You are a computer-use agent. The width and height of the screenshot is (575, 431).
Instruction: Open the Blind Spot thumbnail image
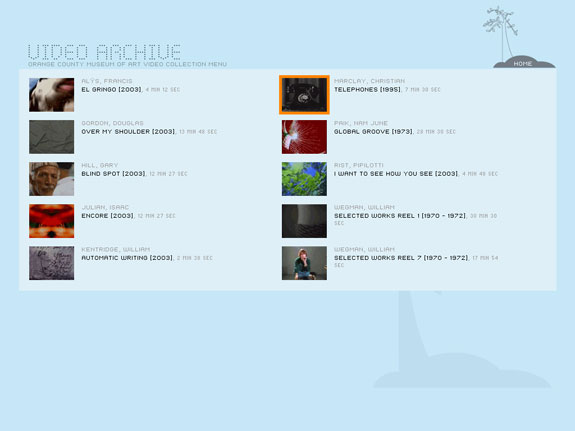click(52, 179)
